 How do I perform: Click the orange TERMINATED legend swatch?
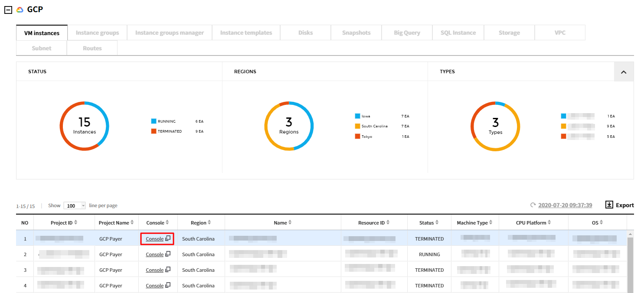click(x=154, y=131)
